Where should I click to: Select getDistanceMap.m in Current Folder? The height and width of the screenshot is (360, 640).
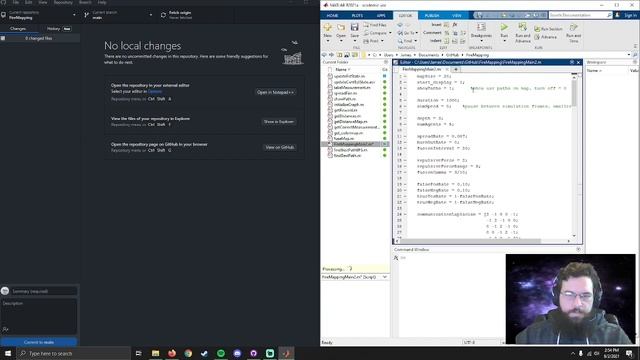click(351, 122)
